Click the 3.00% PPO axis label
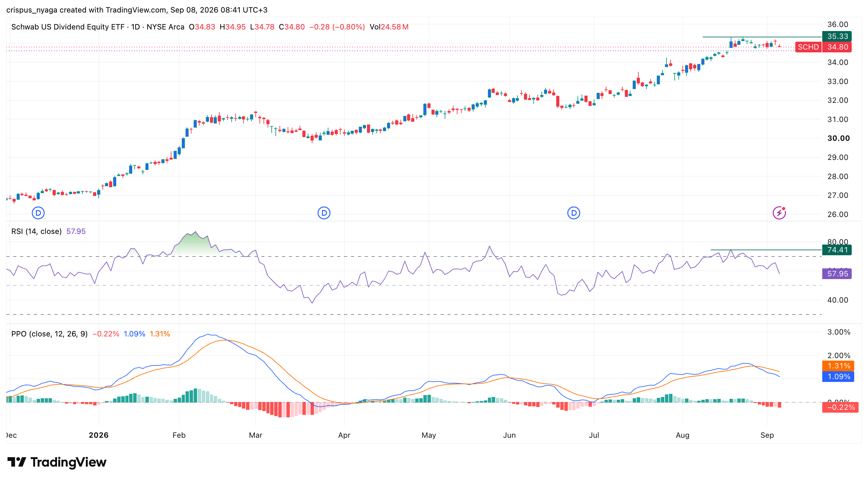Screen dimensions: 868x481 [x=839, y=332]
